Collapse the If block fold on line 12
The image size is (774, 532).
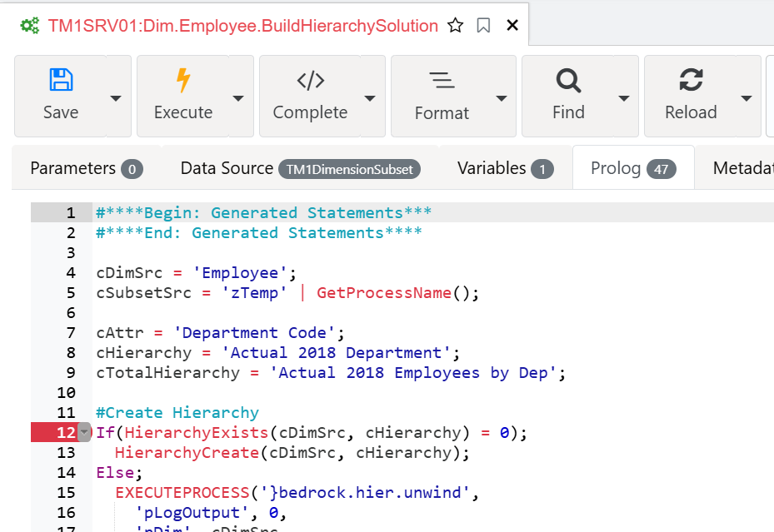coord(84,432)
